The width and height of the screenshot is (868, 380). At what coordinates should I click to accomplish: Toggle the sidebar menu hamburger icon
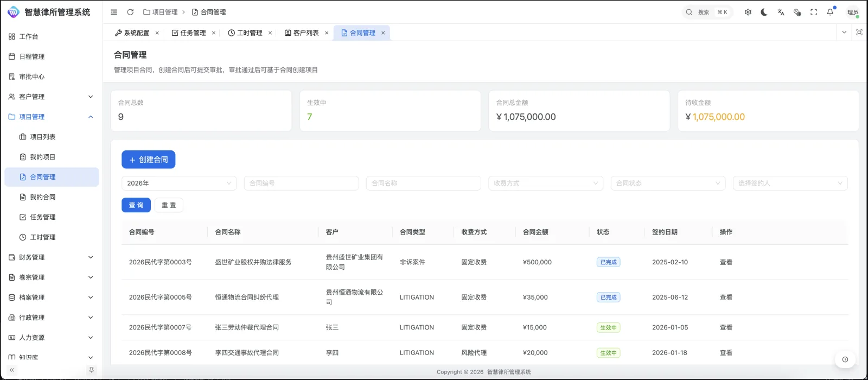coord(114,12)
